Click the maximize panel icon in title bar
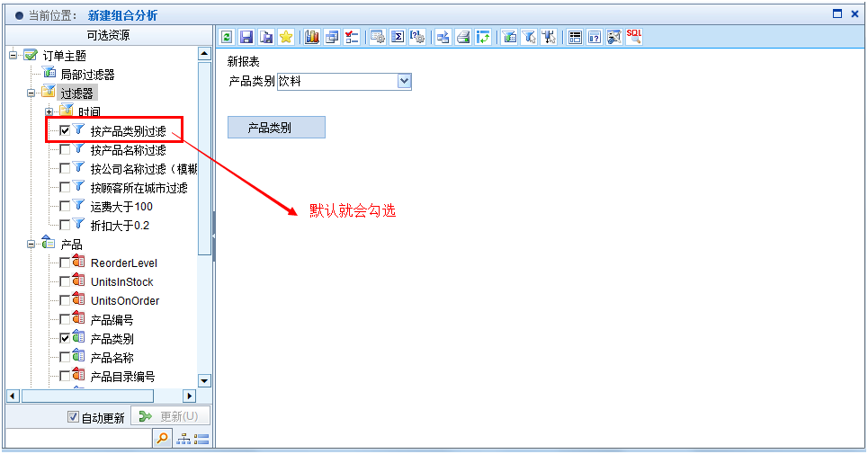The image size is (868, 454). [x=837, y=13]
